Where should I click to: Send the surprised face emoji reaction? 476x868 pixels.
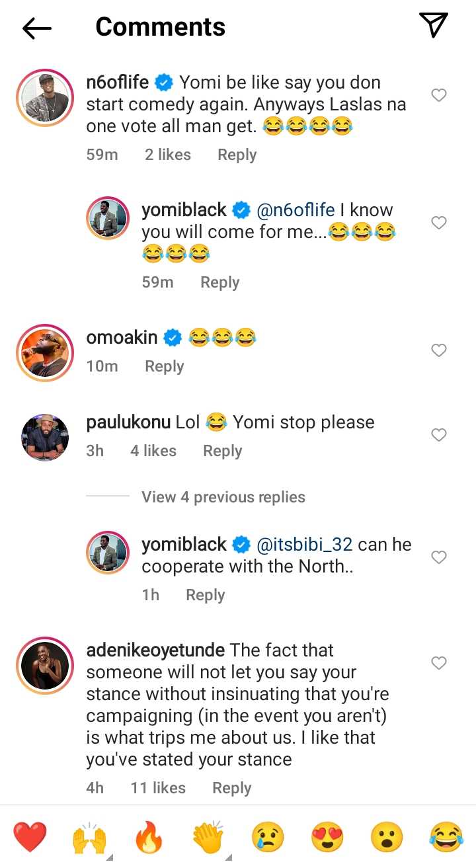[x=387, y=837]
